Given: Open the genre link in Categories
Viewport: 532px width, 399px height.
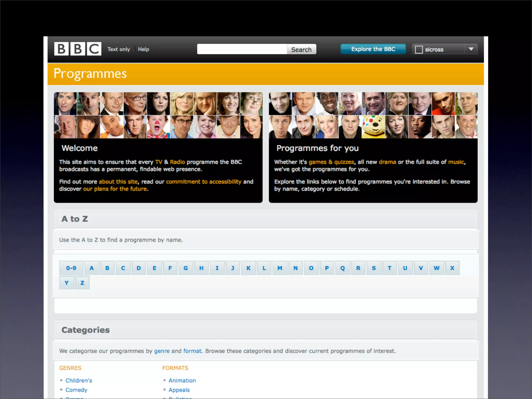Looking at the screenshot, I should click(162, 351).
